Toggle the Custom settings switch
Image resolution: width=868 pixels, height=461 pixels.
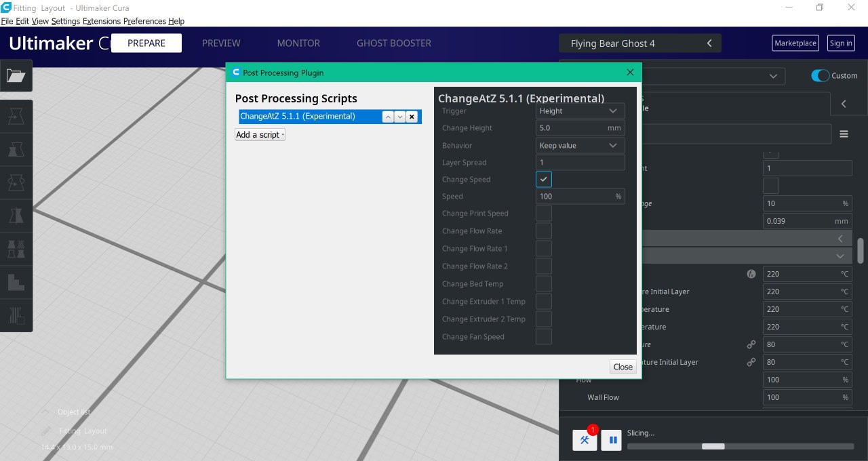(821, 76)
